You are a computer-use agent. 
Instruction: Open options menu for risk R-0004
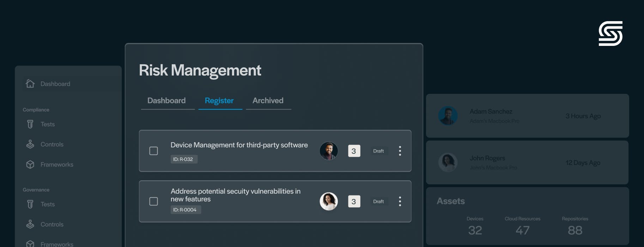pos(400,201)
